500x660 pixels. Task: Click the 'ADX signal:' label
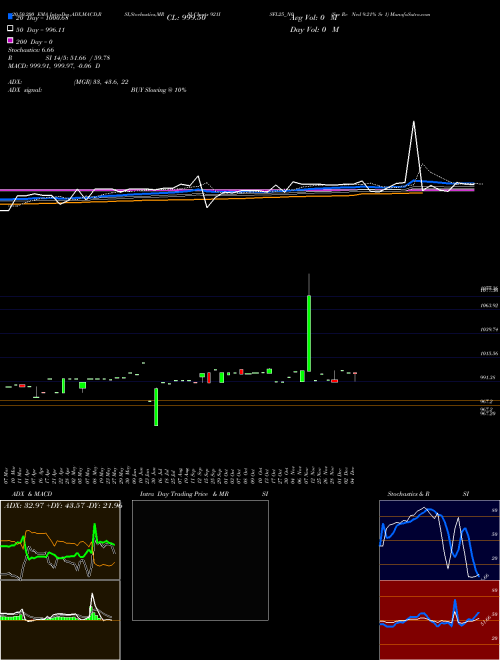24,90
